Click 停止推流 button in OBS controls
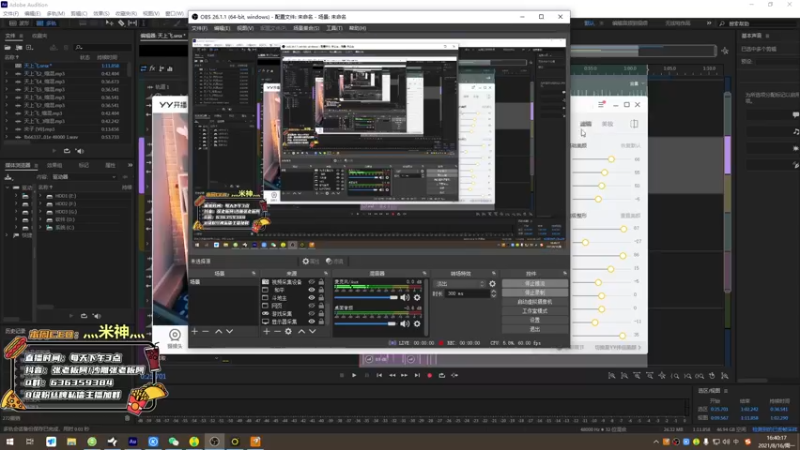 coord(535,284)
